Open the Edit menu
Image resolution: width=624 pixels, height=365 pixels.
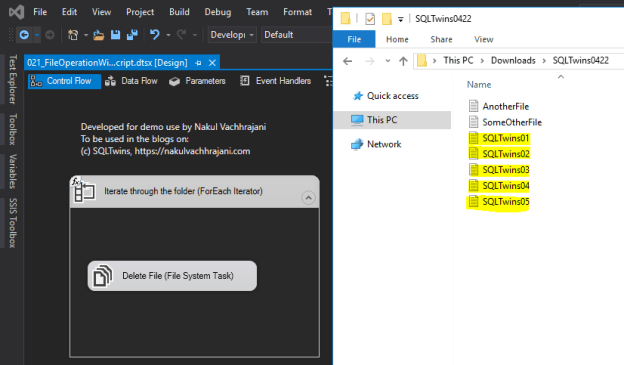[69, 12]
